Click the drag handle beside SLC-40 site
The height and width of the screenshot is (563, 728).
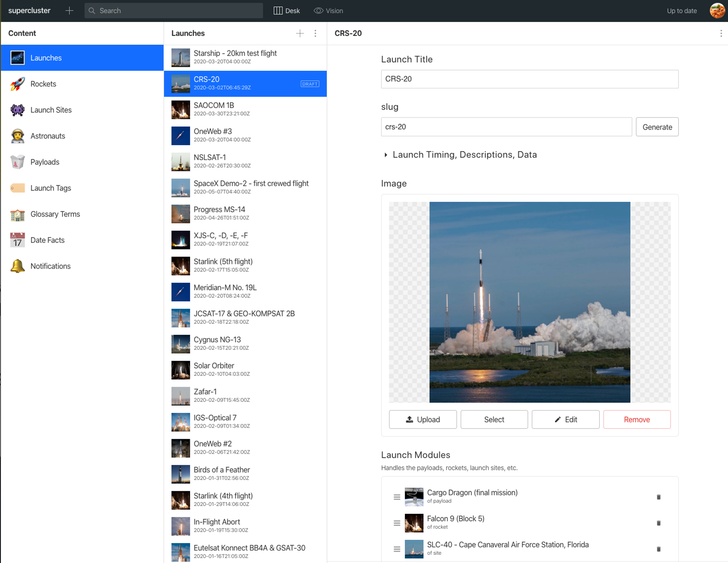click(397, 549)
